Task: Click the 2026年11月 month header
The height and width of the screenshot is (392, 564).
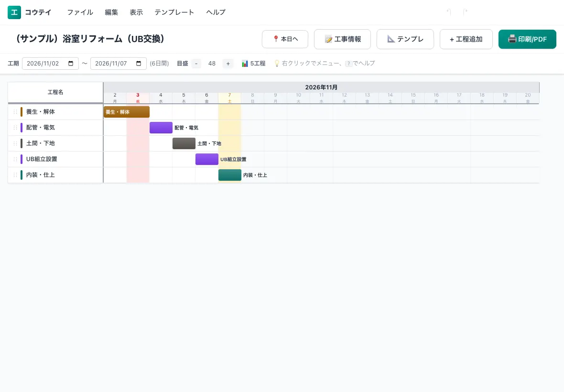Action: [321, 87]
